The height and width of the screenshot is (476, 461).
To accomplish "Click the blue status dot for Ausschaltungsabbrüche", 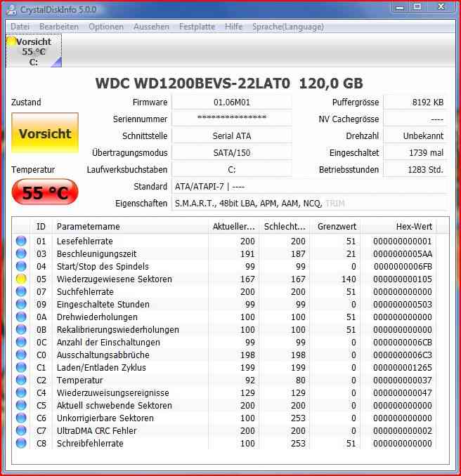I will click(x=21, y=355).
